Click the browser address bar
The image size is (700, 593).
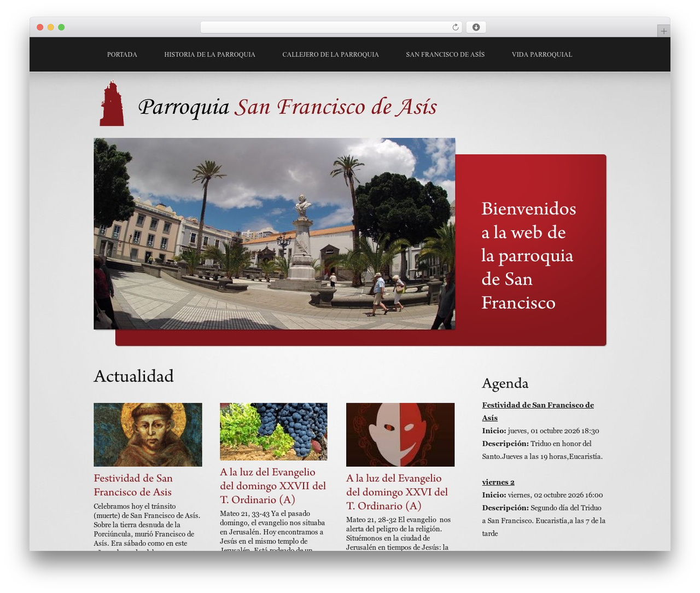pyautogui.click(x=331, y=27)
